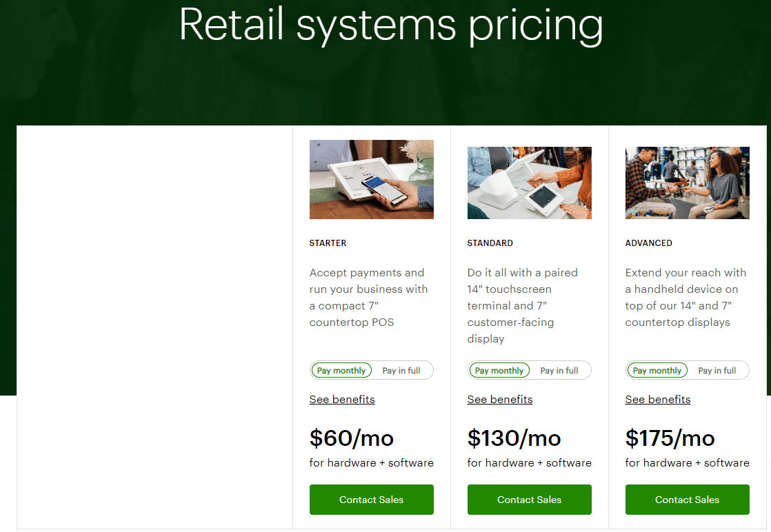Select Pay in full for the Standard plan
771x532 pixels.
(561, 370)
